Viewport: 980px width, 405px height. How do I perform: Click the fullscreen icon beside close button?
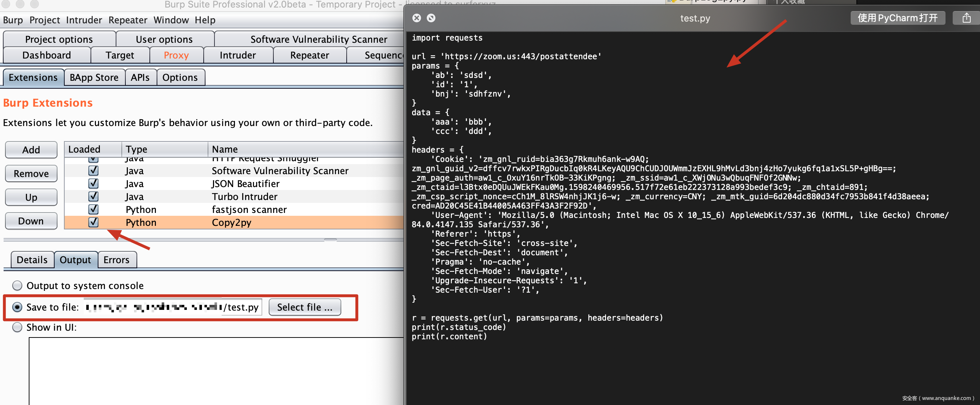431,18
